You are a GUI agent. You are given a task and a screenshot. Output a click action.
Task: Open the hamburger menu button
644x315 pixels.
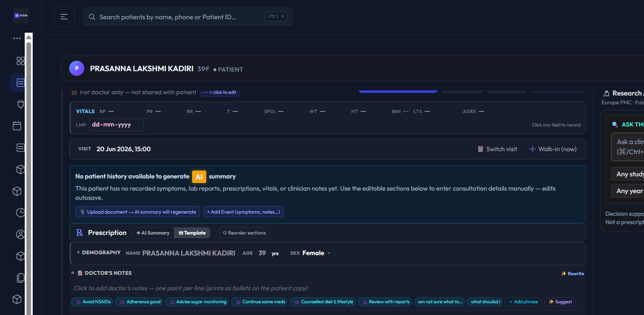[64, 17]
